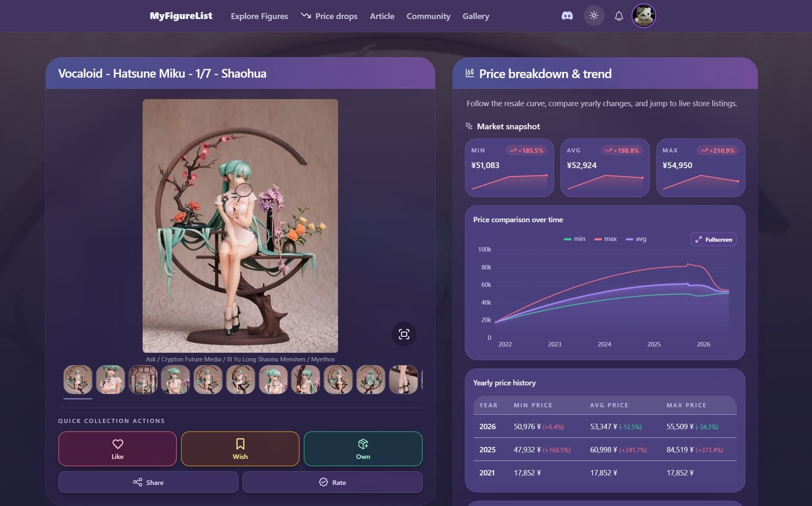Like the figure with heart button
Screen dimensions: 812x506
pyautogui.click(x=117, y=449)
